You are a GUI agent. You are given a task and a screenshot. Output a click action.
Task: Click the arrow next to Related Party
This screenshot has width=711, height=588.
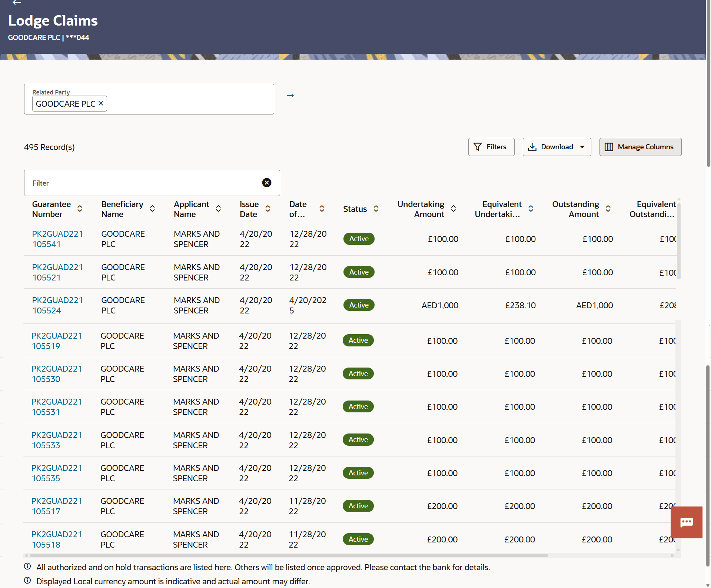[x=290, y=96]
